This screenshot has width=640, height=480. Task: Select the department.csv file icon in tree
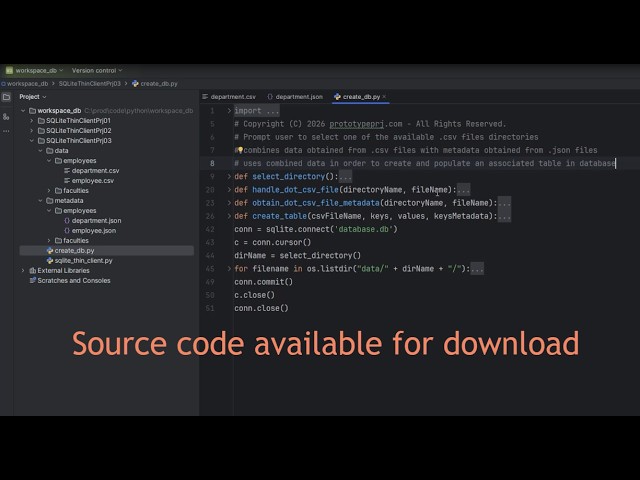[x=67, y=171]
